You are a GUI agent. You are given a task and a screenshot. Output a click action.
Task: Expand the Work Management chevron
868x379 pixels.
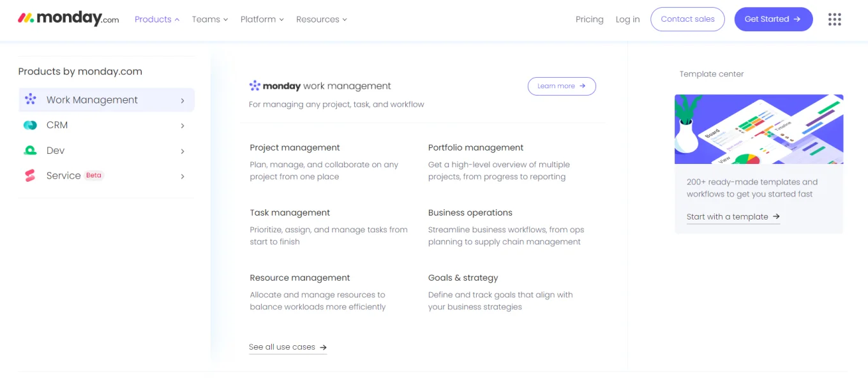(x=183, y=100)
